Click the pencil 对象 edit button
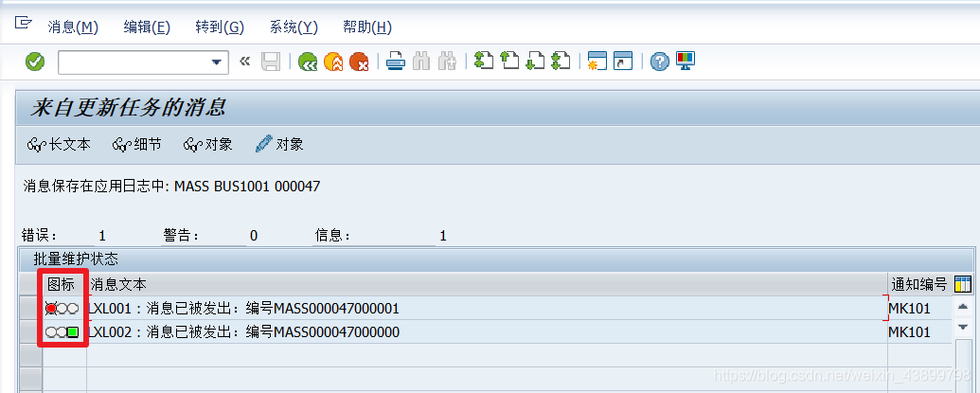980x393 pixels. (279, 144)
